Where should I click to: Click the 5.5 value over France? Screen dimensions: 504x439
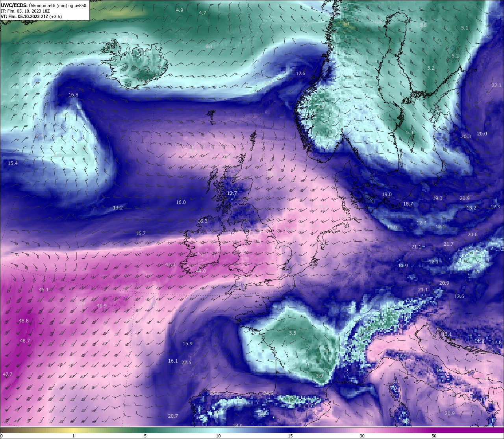point(293,333)
